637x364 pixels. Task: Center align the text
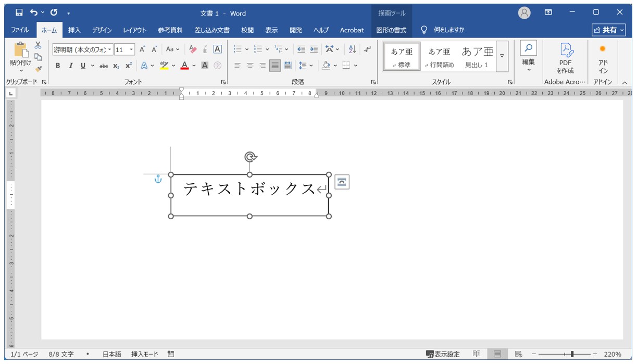pos(250,66)
